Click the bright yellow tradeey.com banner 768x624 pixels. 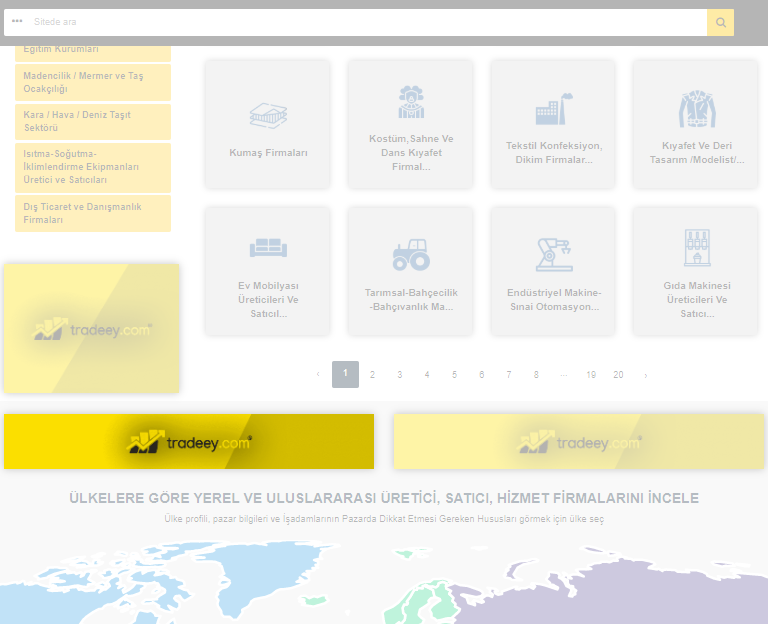tap(189, 442)
